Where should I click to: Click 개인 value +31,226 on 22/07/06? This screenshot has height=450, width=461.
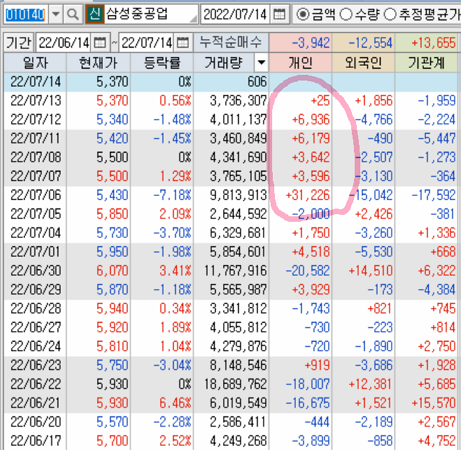coord(307,195)
